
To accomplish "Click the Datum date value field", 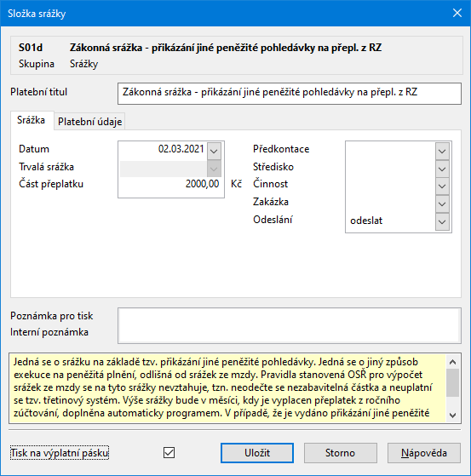I will (x=164, y=149).
